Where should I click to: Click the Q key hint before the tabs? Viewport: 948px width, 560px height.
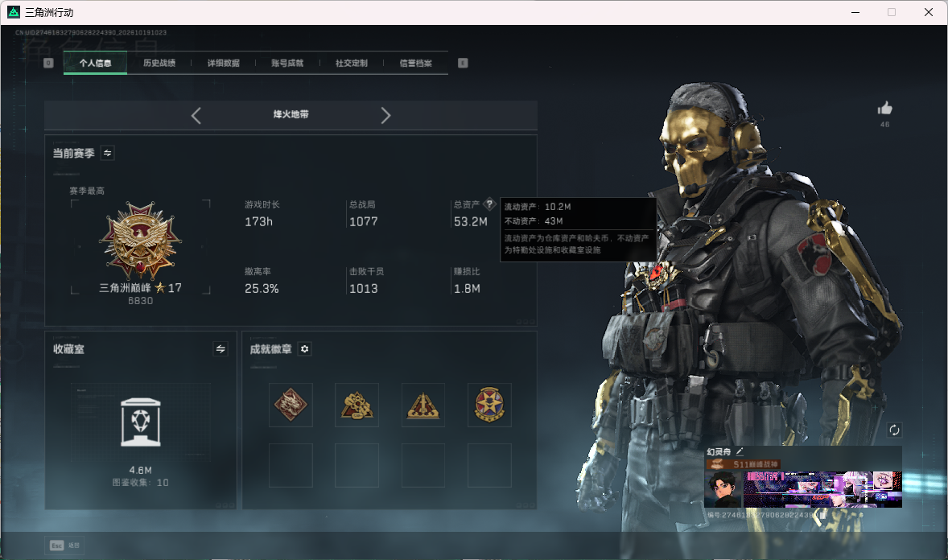click(x=49, y=63)
